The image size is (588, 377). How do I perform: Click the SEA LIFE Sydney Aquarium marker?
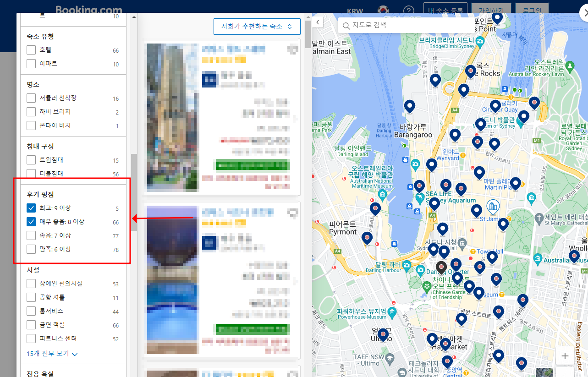coord(419,198)
